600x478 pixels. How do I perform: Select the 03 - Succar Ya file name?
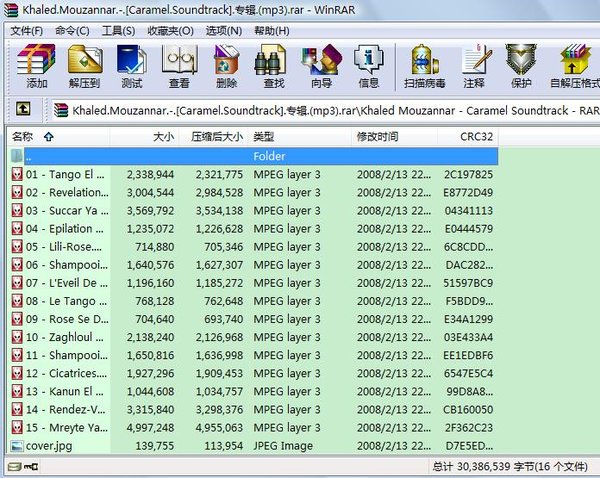click(x=67, y=211)
